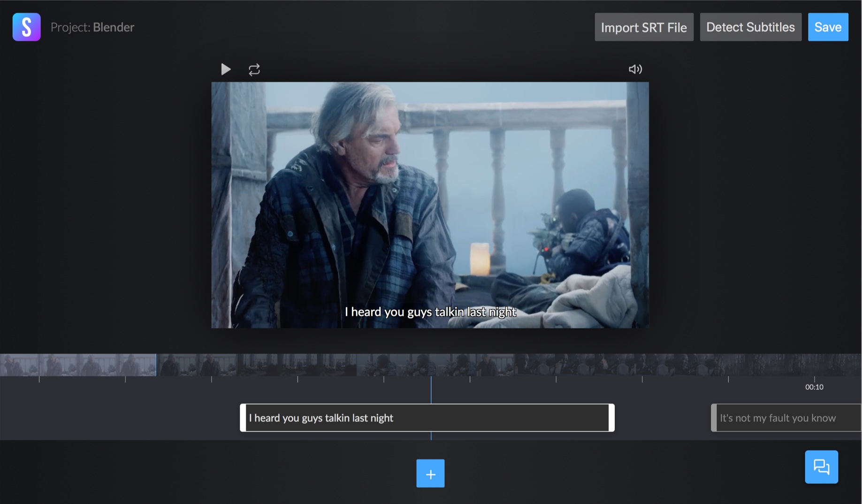Viewport: 862px width, 504px height.
Task: Edit the 'I heard you guys talkin last night' subtitle block
Action: pyautogui.click(x=427, y=418)
